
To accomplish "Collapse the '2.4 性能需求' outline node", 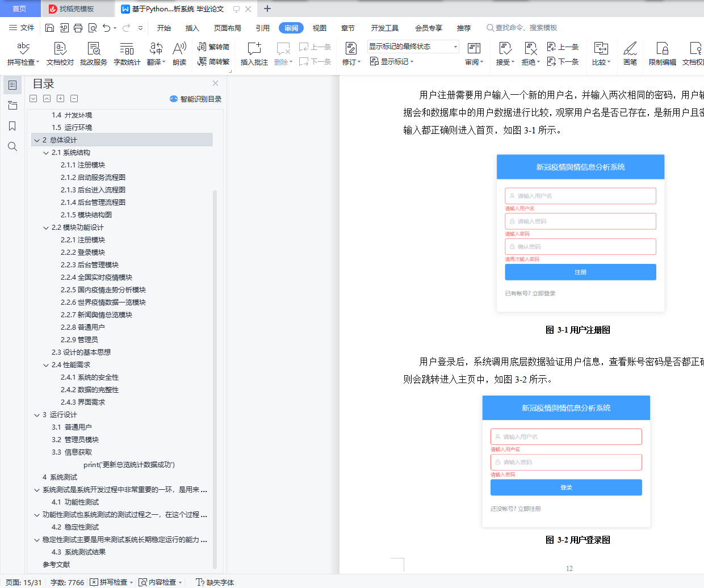I will click(x=46, y=365).
